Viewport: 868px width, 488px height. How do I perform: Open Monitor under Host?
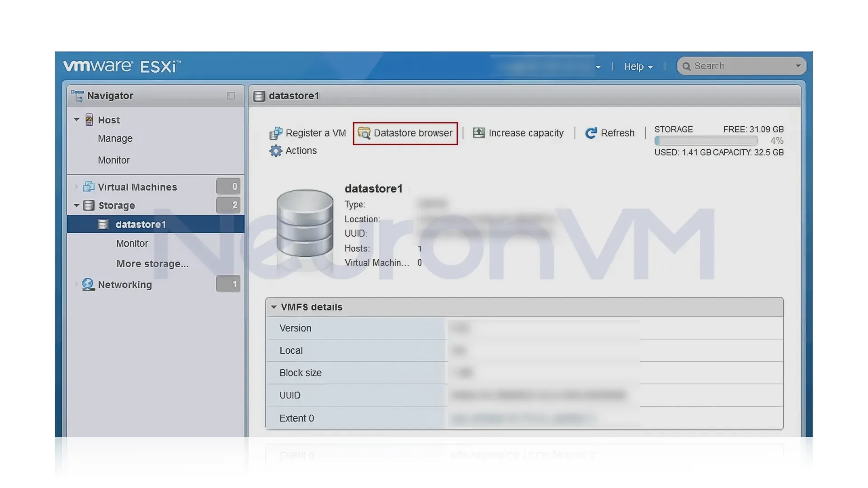pyautogui.click(x=114, y=160)
